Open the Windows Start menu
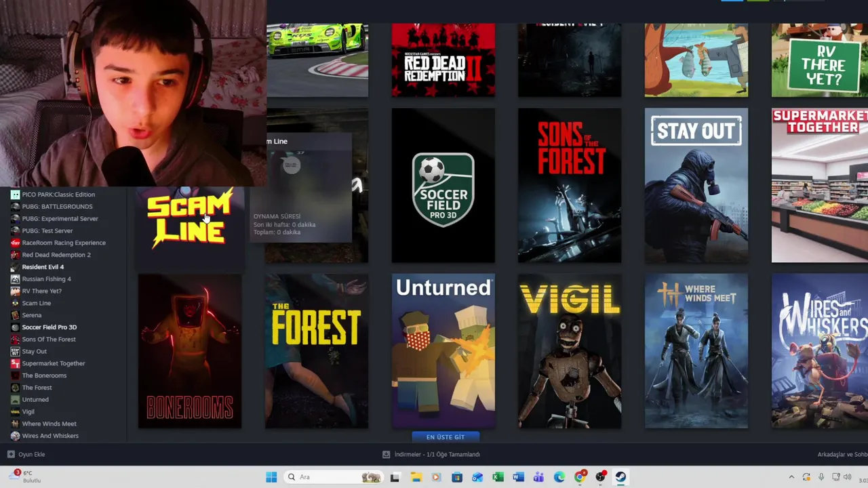 tap(271, 477)
